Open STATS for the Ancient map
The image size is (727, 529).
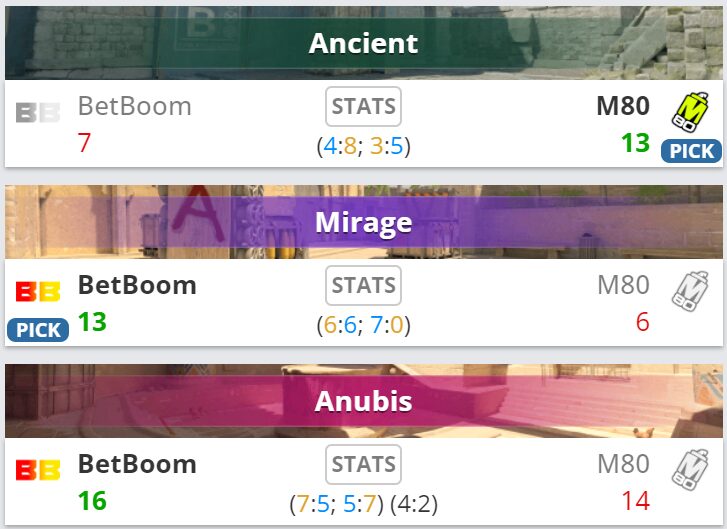(x=363, y=106)
